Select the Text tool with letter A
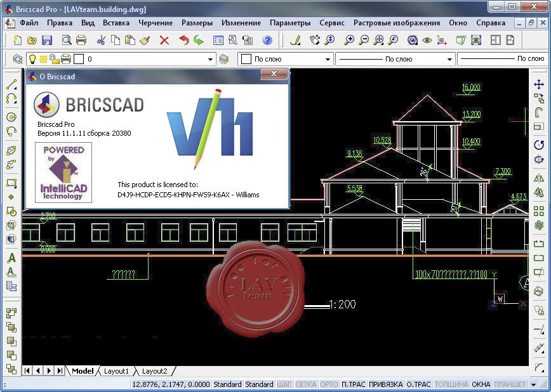 click(11, 258)
